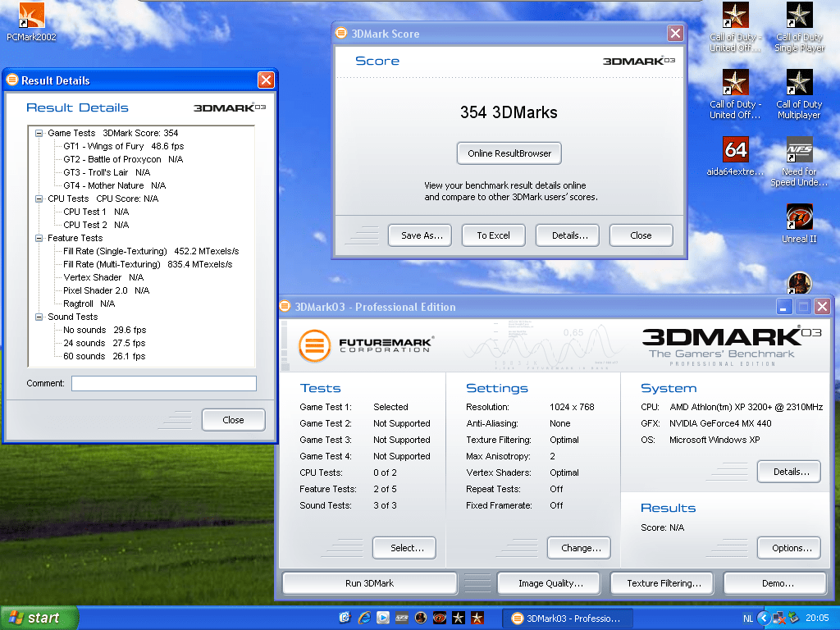Launch Call of Duty Single Player shortcut

[x=799, y=27]
